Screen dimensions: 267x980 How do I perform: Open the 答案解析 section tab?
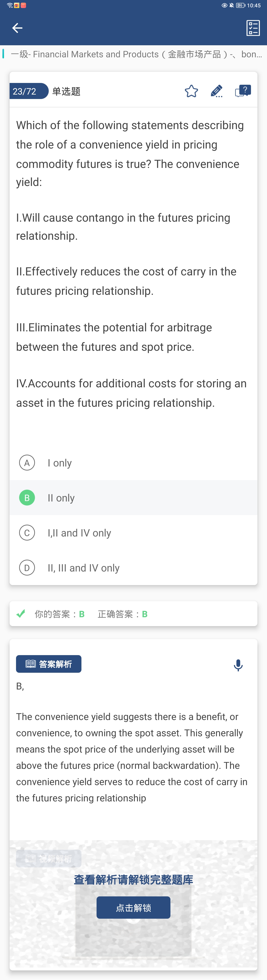[49, 664]
